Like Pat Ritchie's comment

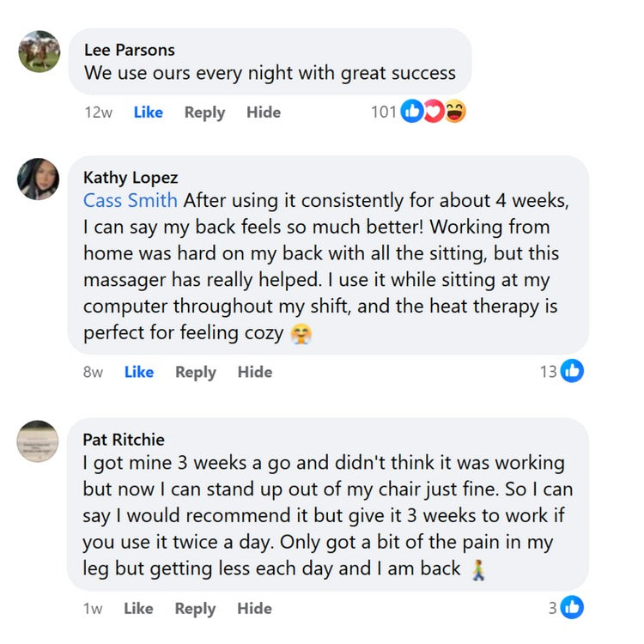click(x=138, y=608)
